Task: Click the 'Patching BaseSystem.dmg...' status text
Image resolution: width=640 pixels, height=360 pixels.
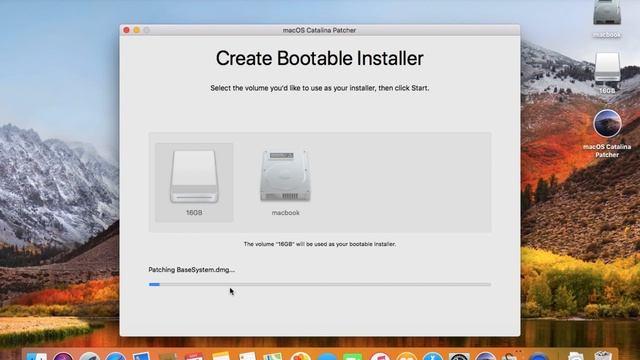Action: (x=191, y=270)
